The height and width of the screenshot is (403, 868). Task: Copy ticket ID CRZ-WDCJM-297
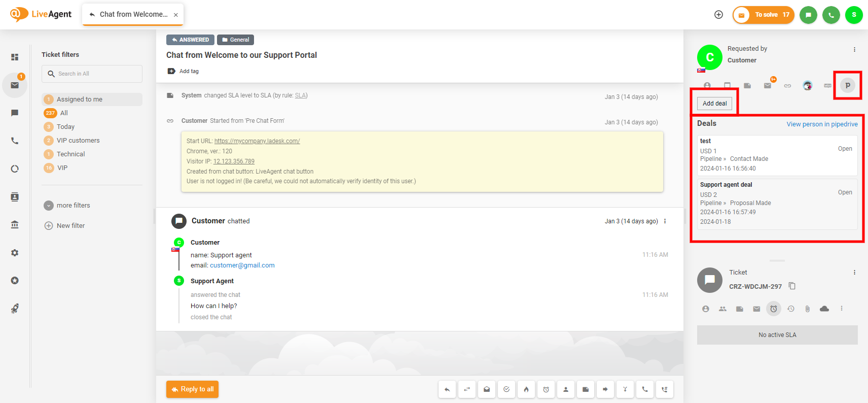[792, 286]
